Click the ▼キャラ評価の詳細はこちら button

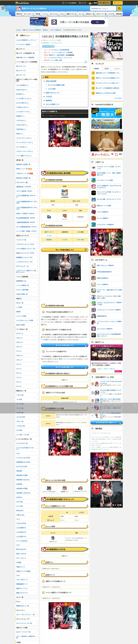click(65, 250)
